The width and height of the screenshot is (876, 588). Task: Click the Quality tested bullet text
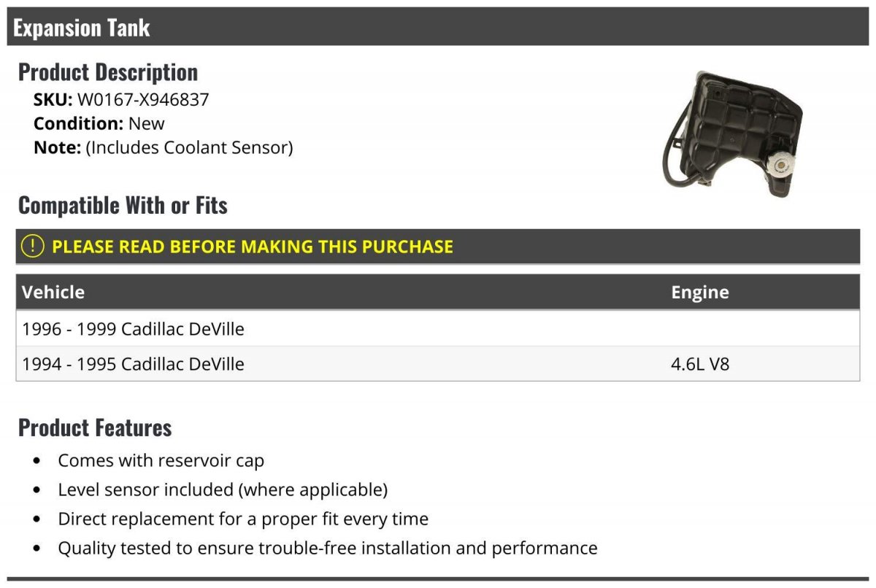(x=328, y=549)
